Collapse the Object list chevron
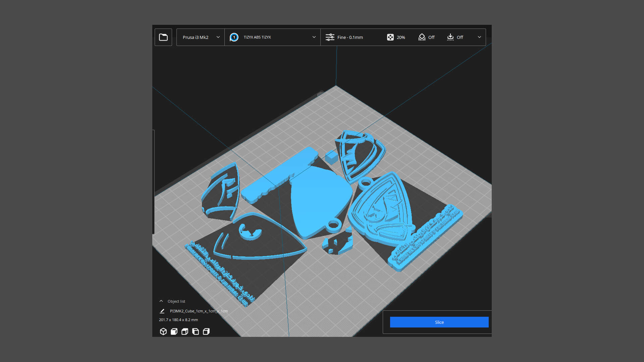The height and width of the screenshot is (362, 644). pyautogui.click(x=161, y=301)
